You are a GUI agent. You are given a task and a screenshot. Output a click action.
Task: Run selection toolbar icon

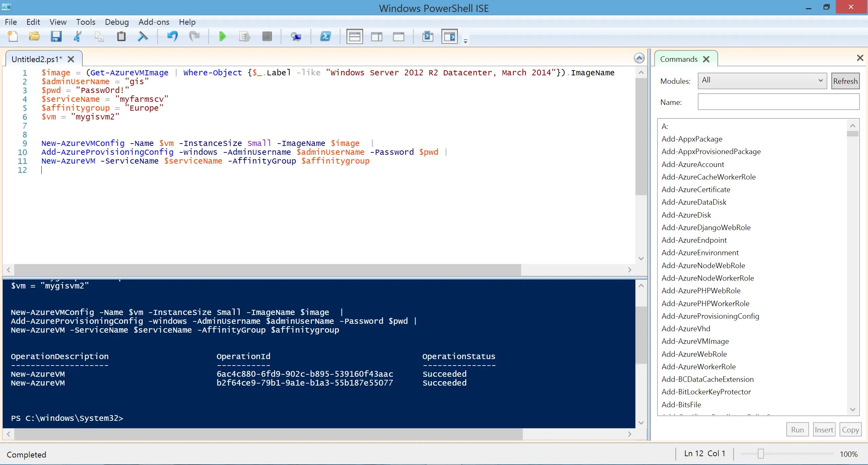coord(244,36)
